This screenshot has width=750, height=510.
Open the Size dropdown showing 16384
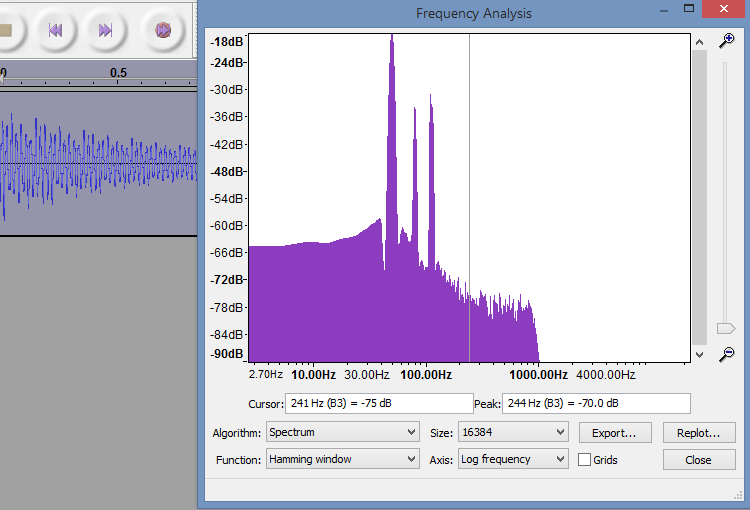click(513, 432)
